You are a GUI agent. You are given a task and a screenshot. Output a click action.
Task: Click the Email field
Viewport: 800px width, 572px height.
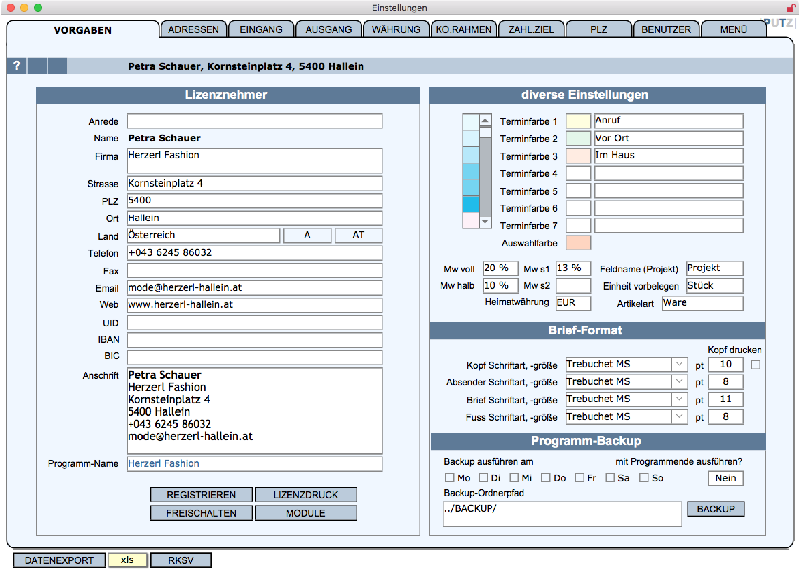[255, 287]
